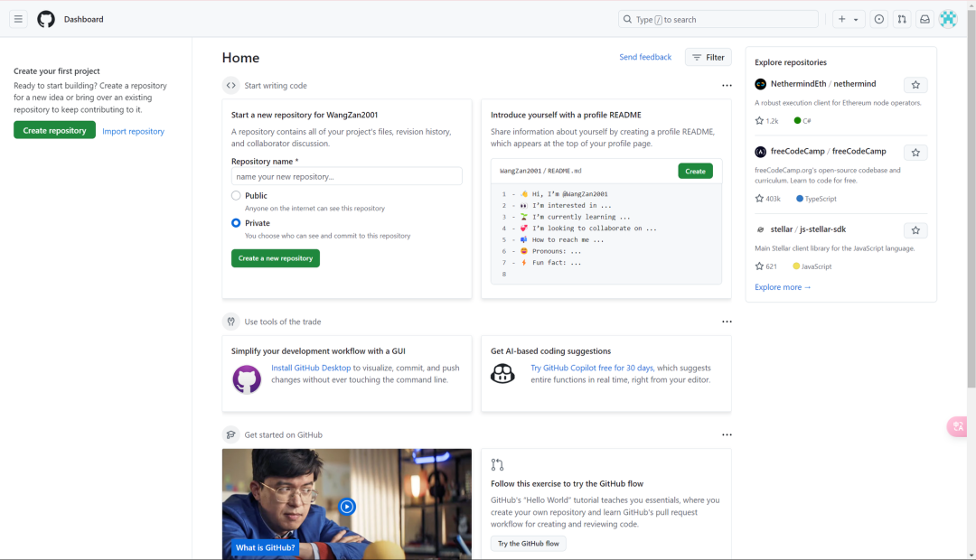The width and height of the screenshot is (976, 560).
Task: Play the What is GitHub video
Action: [347, 507]
